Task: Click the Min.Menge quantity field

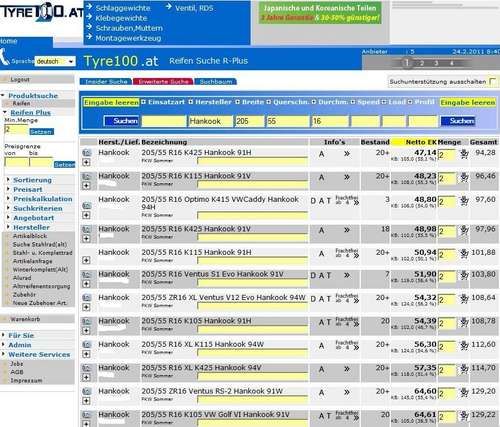Action: 16,130
